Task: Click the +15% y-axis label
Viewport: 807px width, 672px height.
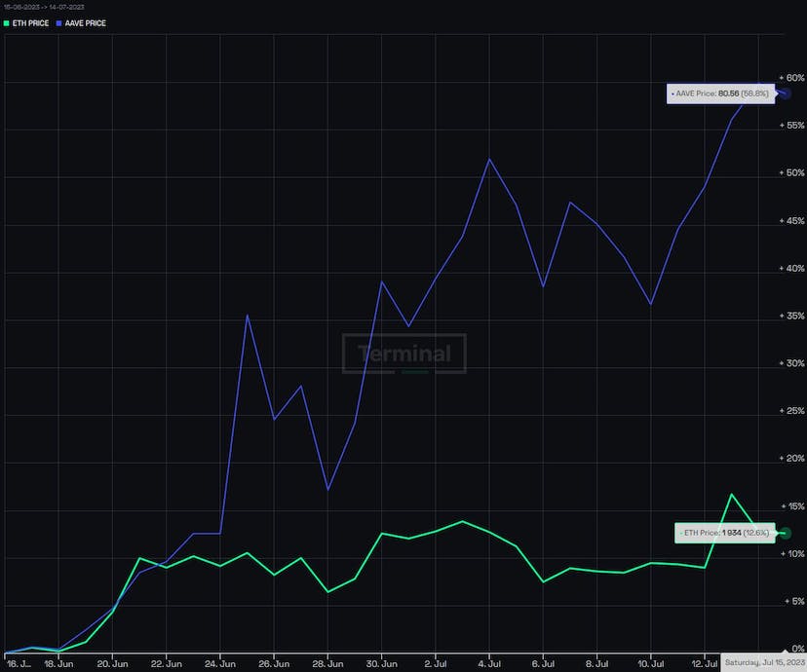Action: [791, 506]
